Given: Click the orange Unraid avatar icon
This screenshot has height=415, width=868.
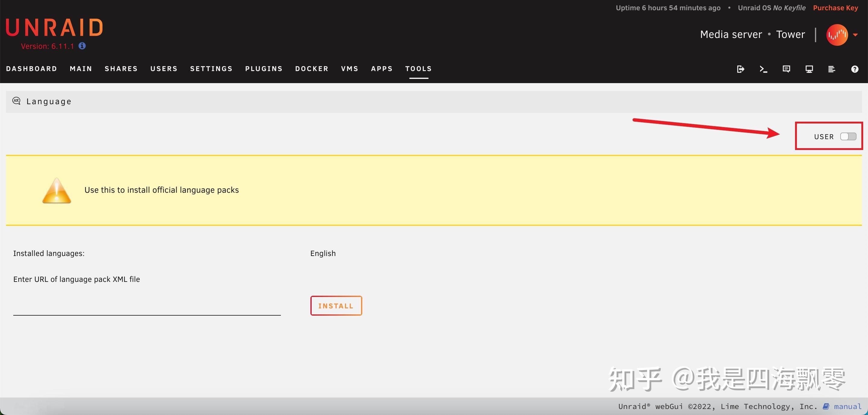Looking at the screenshot, I should tap(837, 35).
